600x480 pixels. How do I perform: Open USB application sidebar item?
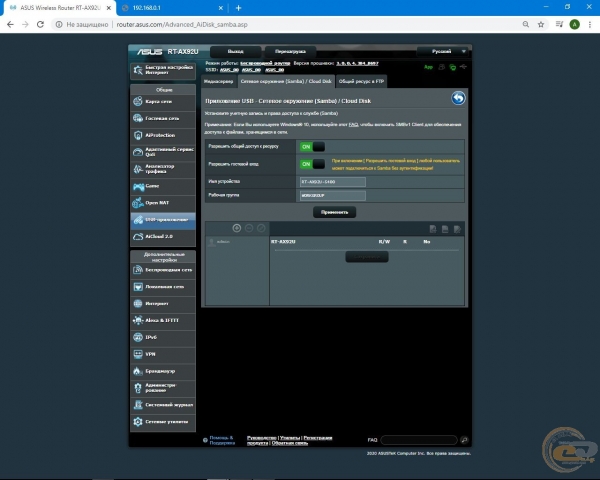(x=163, y=220)
